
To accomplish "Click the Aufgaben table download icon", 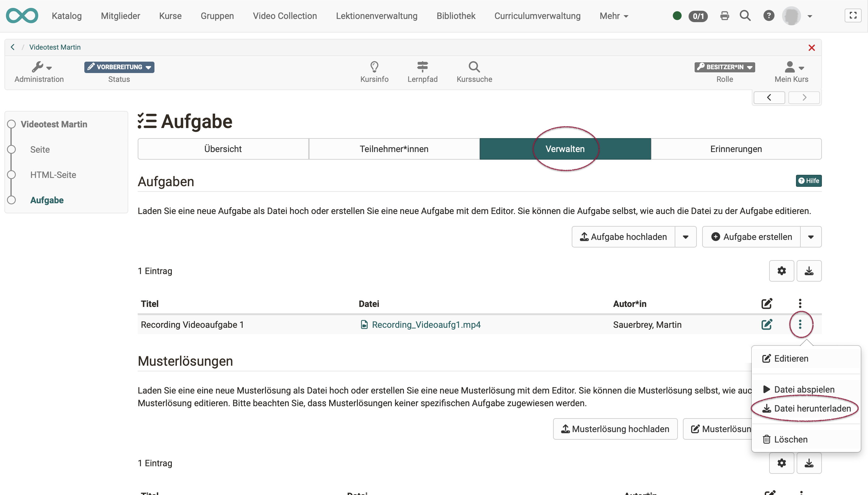I will [809, 271].
